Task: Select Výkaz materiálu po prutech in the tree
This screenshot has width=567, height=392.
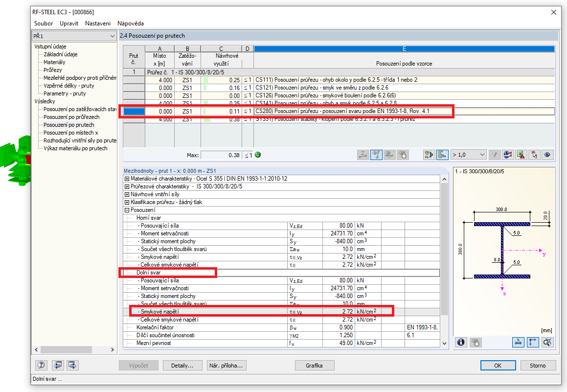Action: coord(75,148)
